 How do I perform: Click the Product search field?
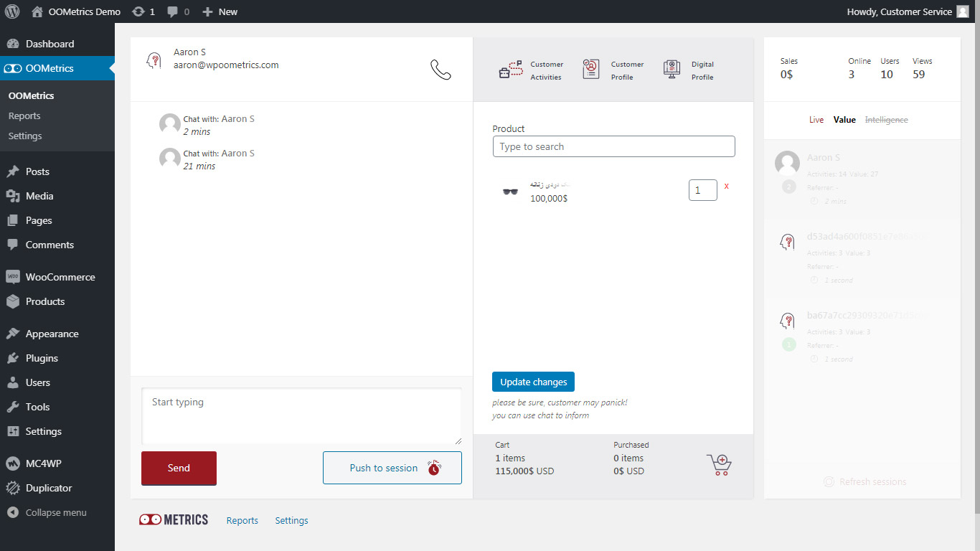(x=614, y=146)
